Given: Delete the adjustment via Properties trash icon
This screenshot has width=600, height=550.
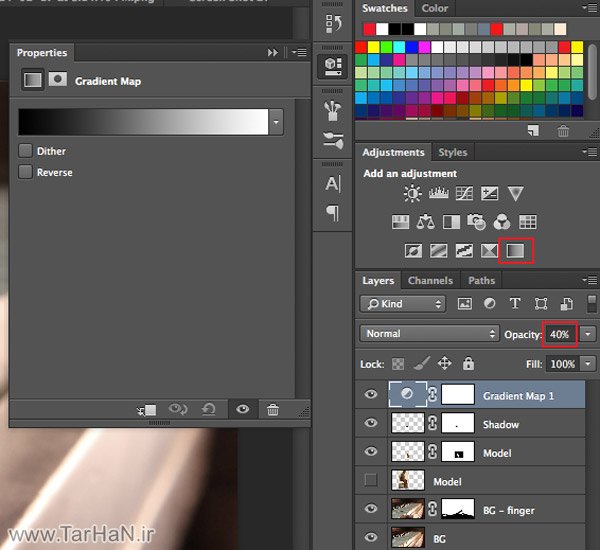Looking at the screenshot, I should click(272, 410).
